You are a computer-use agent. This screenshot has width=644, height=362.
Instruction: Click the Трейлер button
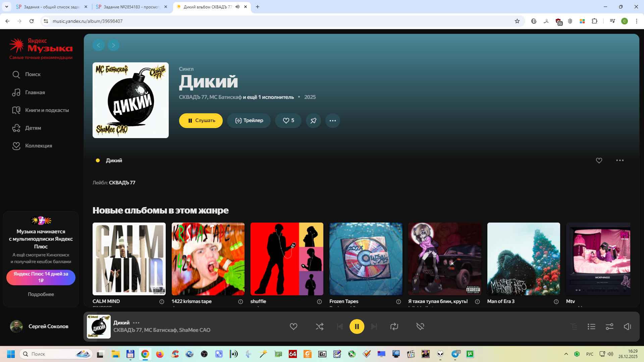click(x=249, y=121)
